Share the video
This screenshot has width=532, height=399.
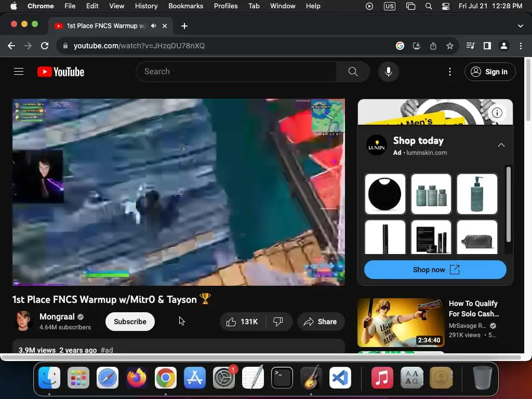click(x=321, y=322)
